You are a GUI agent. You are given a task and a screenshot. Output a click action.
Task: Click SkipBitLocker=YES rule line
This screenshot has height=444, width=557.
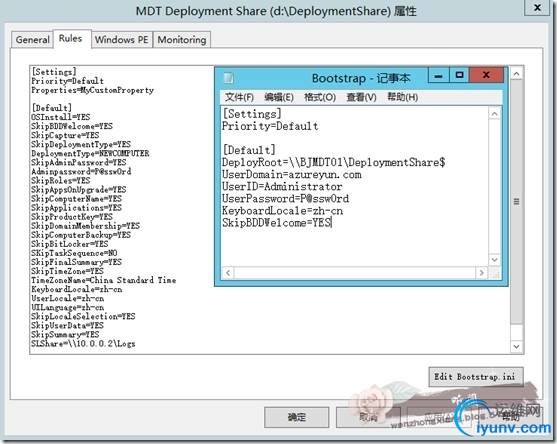coord(70,244)
